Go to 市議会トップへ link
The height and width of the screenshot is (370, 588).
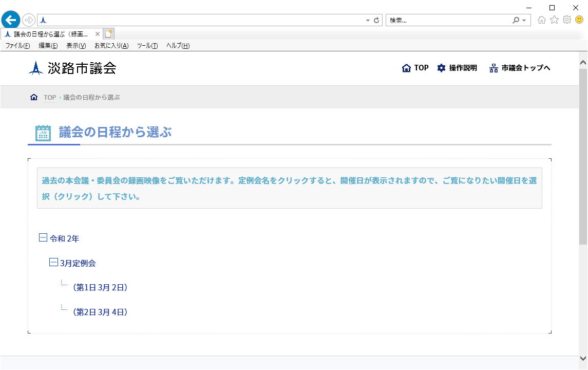[x=520, y=68]
